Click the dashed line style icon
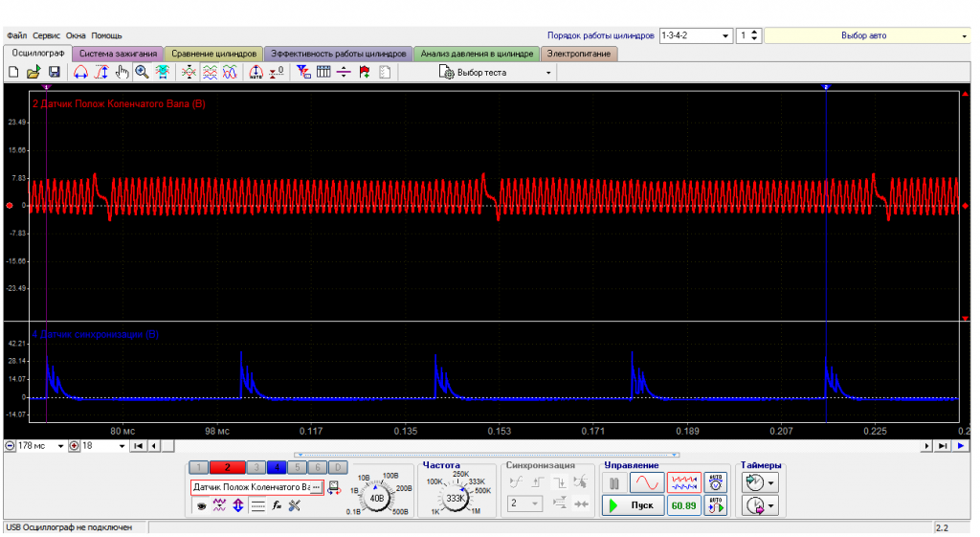 (257, 505)
